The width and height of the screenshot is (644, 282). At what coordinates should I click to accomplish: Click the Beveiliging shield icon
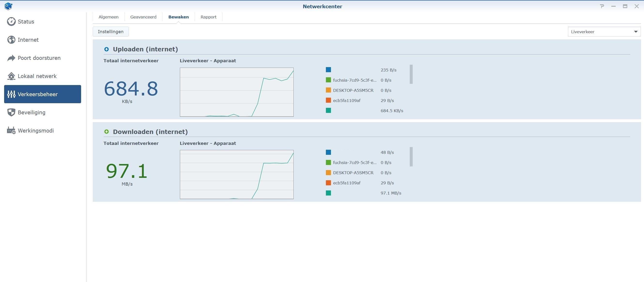[x=11, y=112]
